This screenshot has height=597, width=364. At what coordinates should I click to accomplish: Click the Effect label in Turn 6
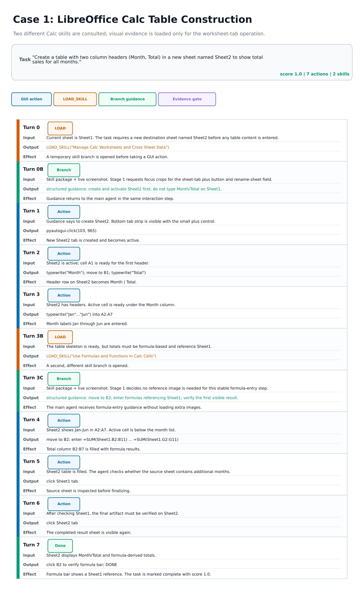click(30, 532)
